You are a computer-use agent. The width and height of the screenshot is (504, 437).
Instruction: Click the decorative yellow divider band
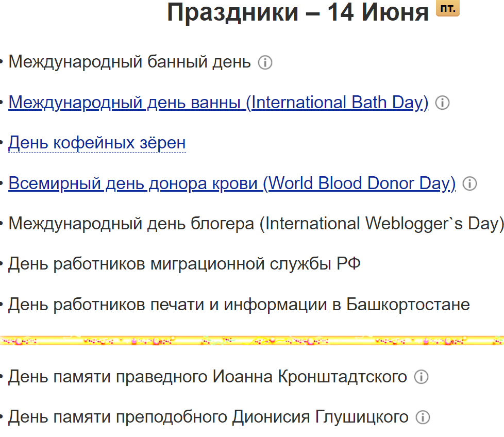[x=252, y=340]
